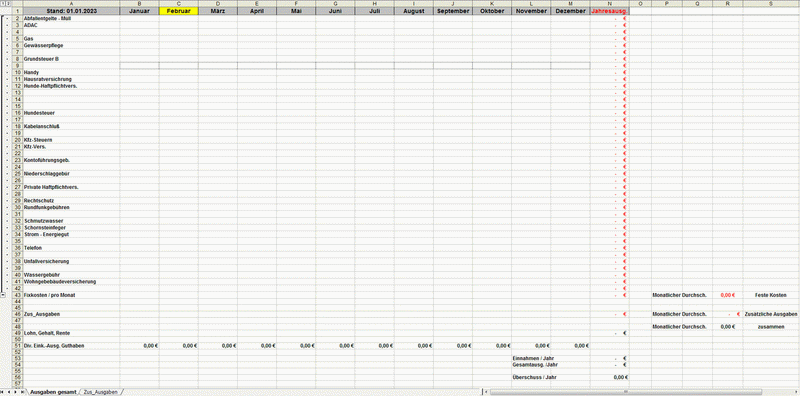Go to previous sheet tab arrow
Screen dimensions: 800x396
[9, 392]
